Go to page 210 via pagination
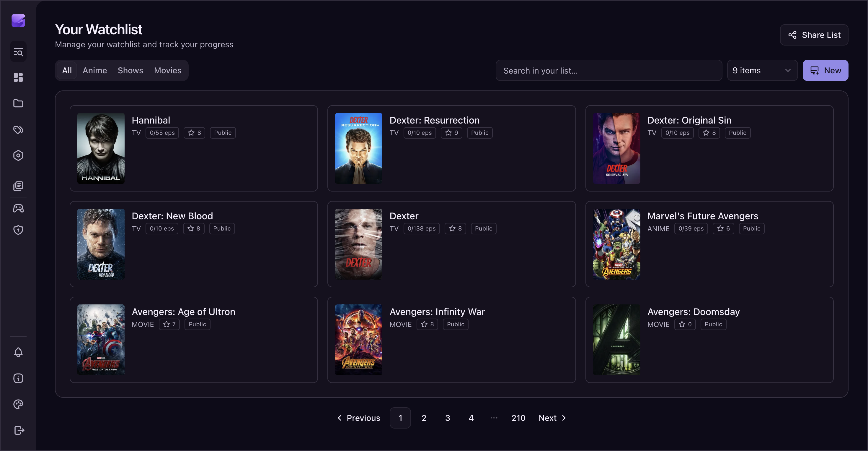868x451 pixels. [x=518, y=418]
